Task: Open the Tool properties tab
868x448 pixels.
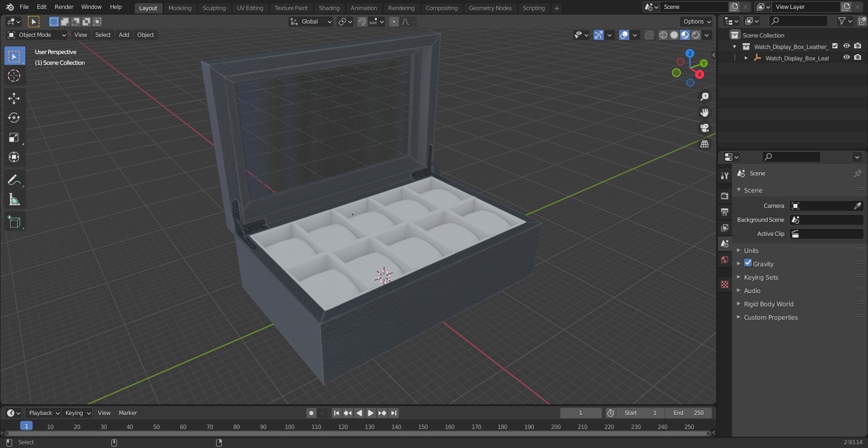Action: 724,176
